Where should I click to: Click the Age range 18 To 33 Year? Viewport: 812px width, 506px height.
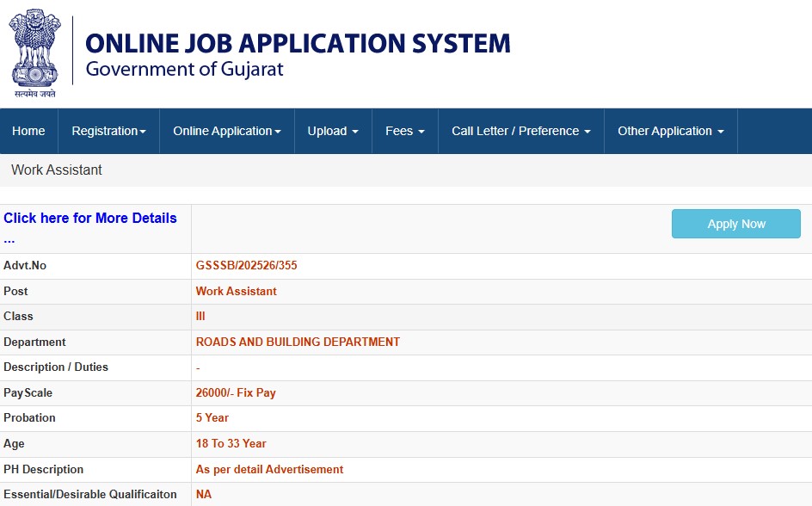click(x=231, y=443)
